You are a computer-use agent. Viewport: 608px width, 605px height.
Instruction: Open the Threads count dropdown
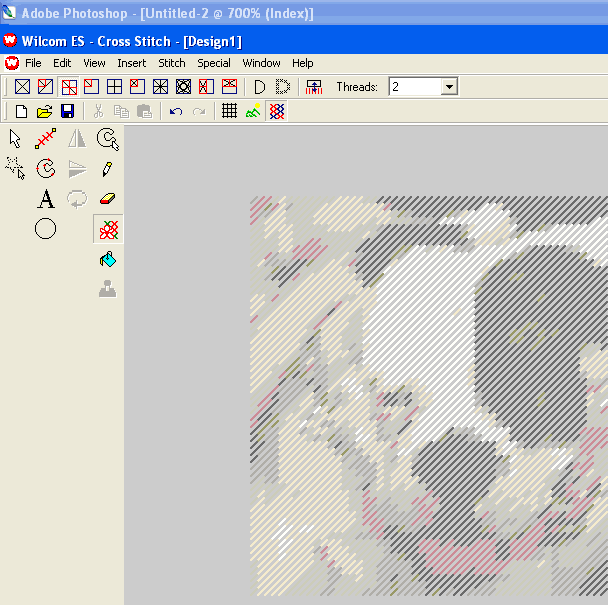(449, 87)
